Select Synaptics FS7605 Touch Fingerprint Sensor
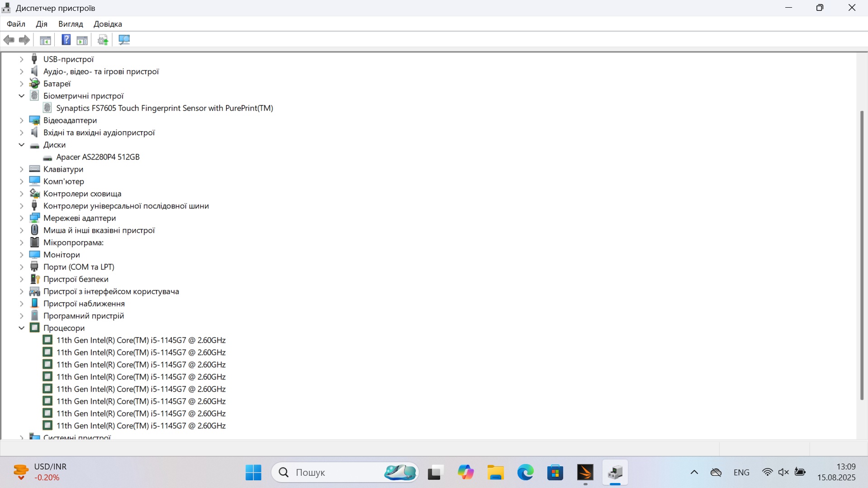 (165, 108)
